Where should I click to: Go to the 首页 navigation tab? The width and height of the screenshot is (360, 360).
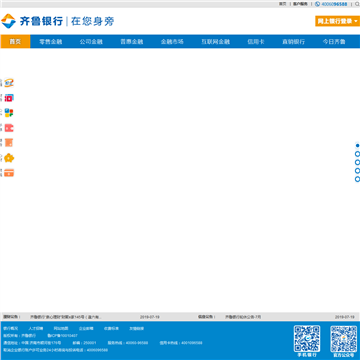(15, 42)
